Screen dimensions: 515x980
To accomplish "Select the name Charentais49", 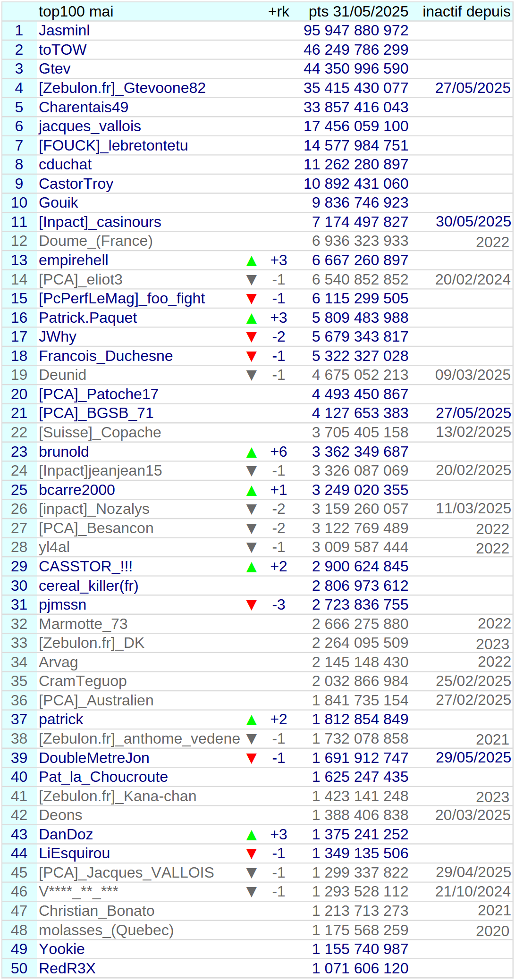I will (x=84, y=107).
